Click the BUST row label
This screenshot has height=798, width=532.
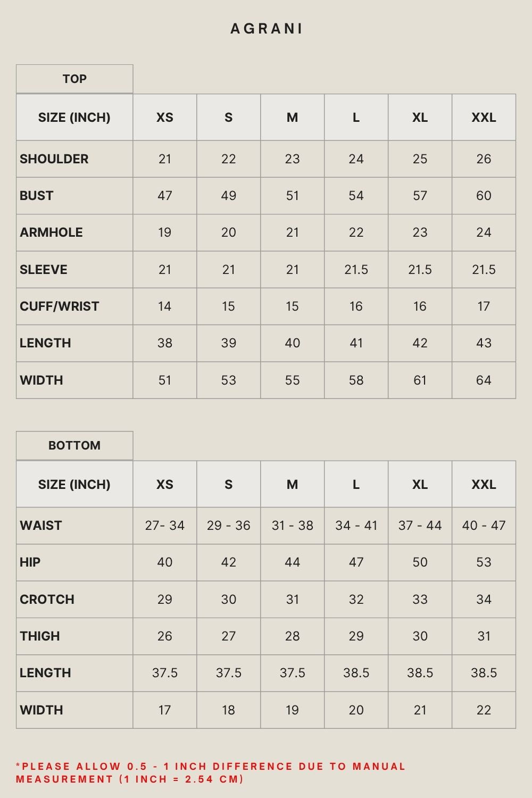click(37, 195)
